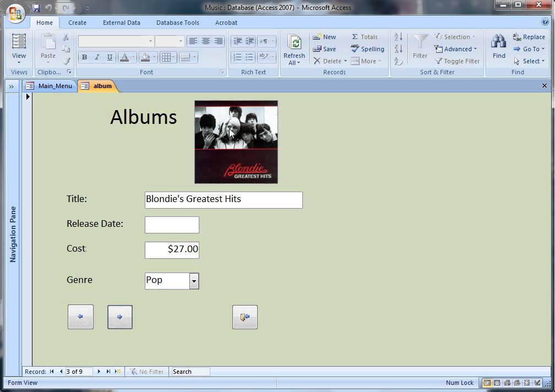
Task: Align text left
Action: (193, 41)
